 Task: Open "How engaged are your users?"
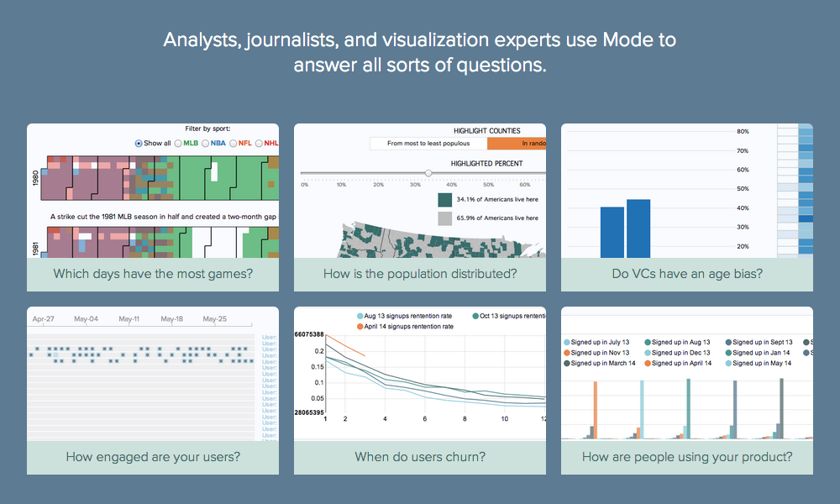point(153,457)
